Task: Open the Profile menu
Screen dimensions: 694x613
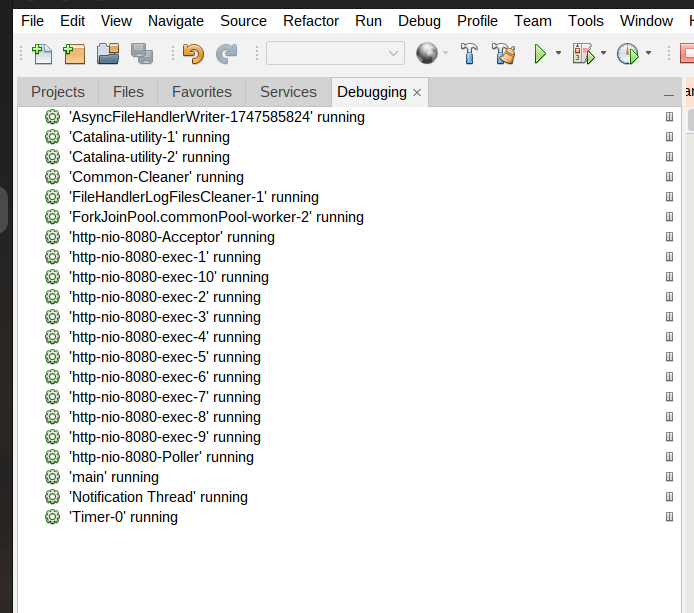Action: click(x=477, y=21)
